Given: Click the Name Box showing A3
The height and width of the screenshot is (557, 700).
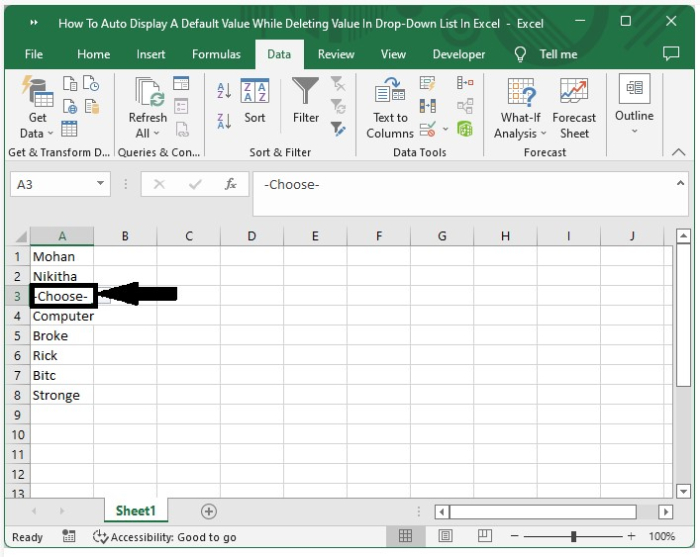Looking at the screenshot, I should [x=53, y=184].
